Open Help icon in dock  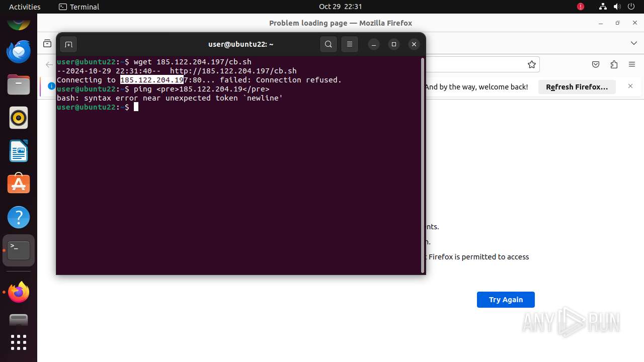pos(19,218)
